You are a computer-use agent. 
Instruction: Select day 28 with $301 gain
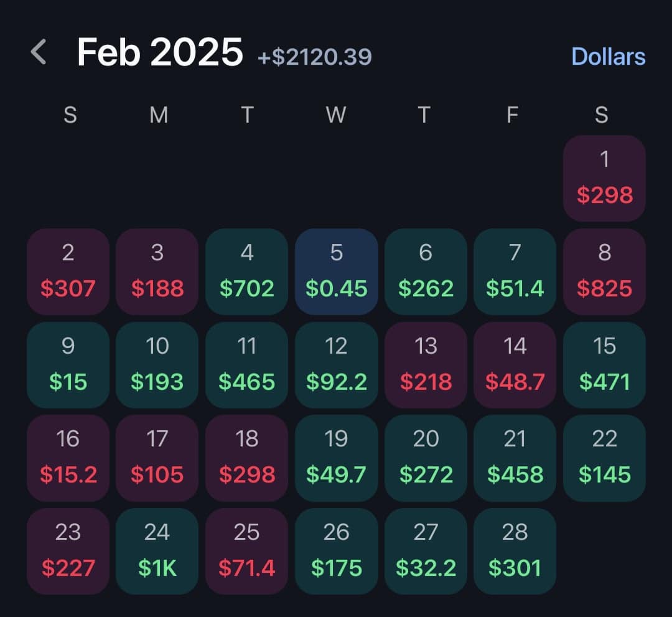515,551
